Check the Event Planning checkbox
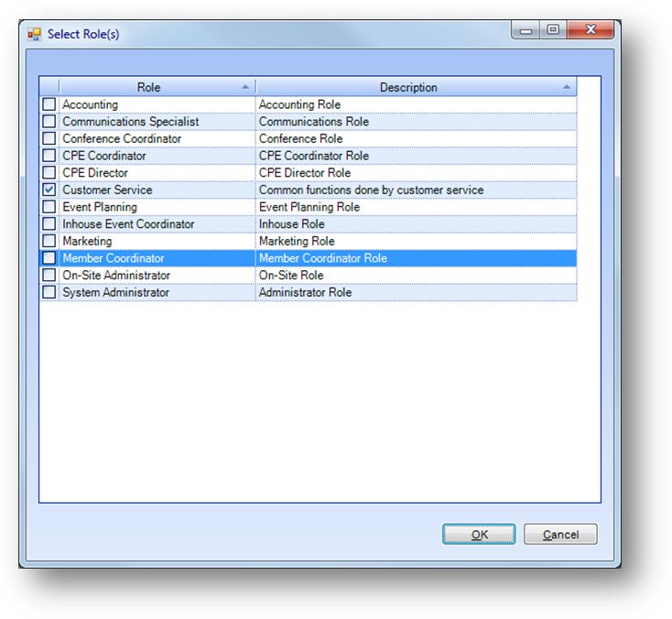This screenshot has height=619, width=672. [49, 207]
